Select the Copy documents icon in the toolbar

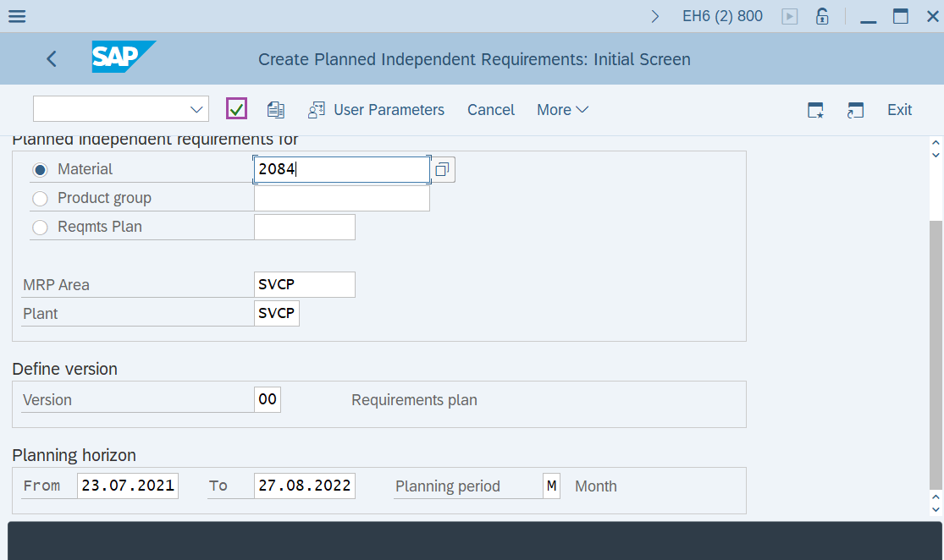coord(276,109)
